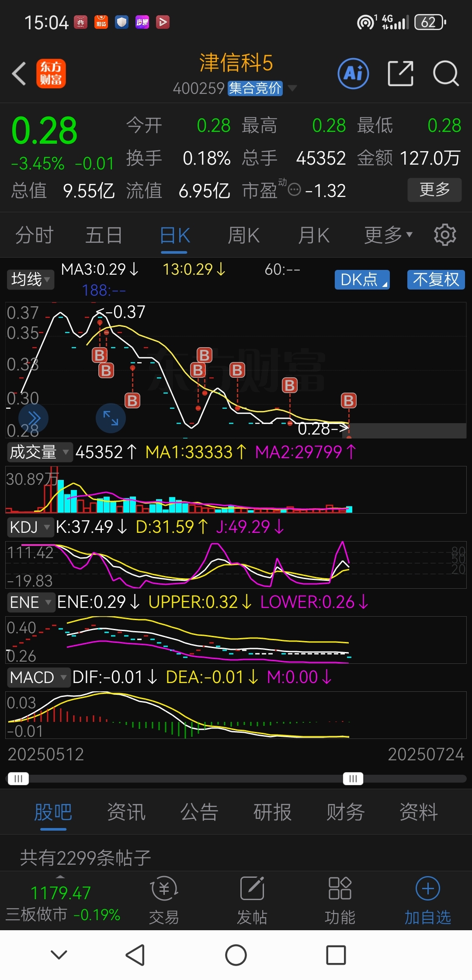Expand the 成交量 indicator dropdown
Viewport: 472px width, 980px height.
coord(39,452)
